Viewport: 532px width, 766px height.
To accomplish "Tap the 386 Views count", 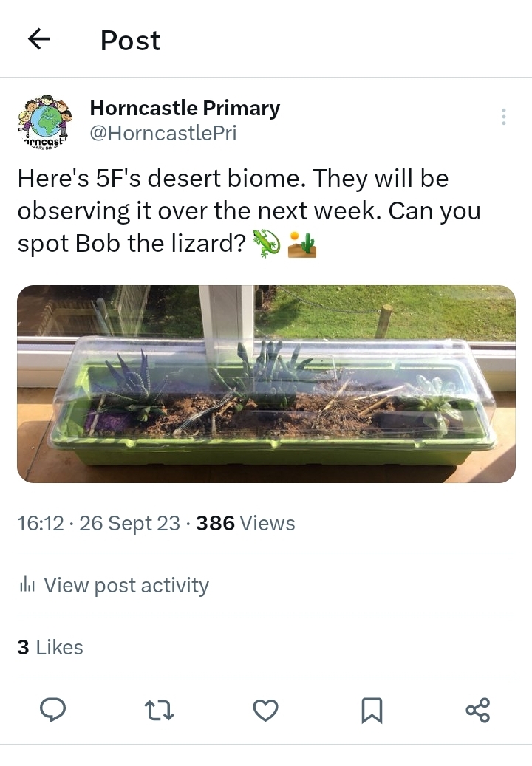I will click(x=245, y=523).
